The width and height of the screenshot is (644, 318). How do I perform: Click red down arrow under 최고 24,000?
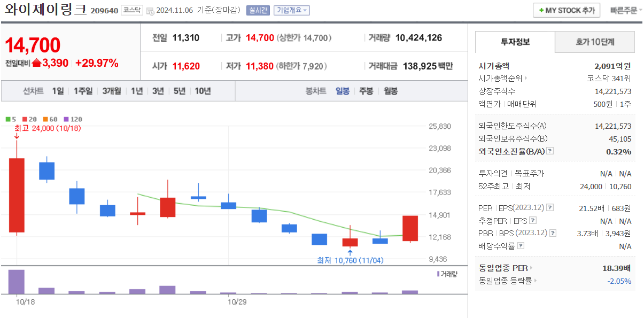tap(17, 136)
